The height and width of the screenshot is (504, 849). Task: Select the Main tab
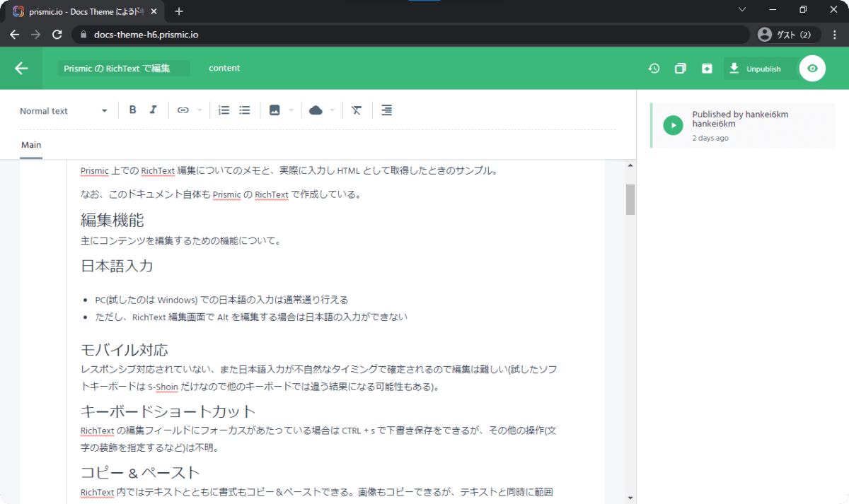(x=31, y=145)
